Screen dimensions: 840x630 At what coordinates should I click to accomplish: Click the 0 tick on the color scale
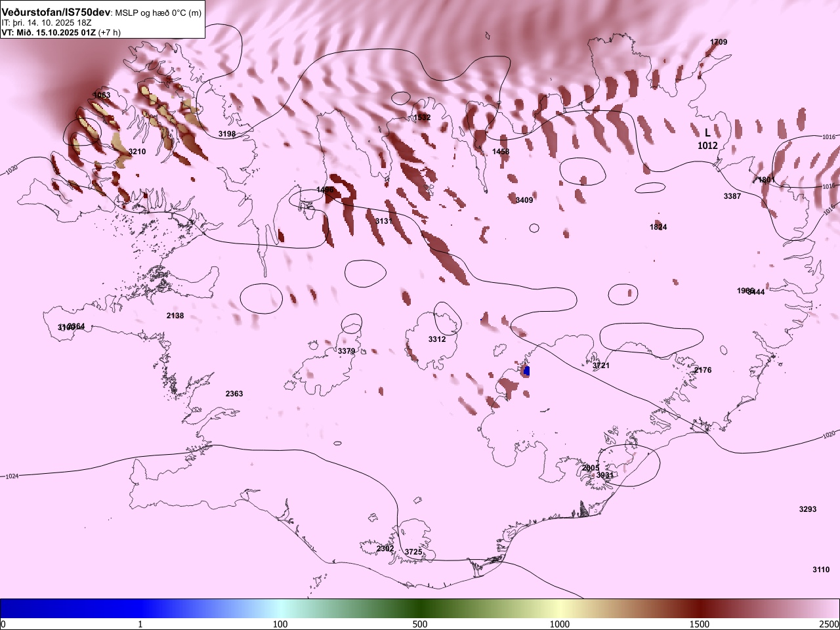click(x=3, y=623)
